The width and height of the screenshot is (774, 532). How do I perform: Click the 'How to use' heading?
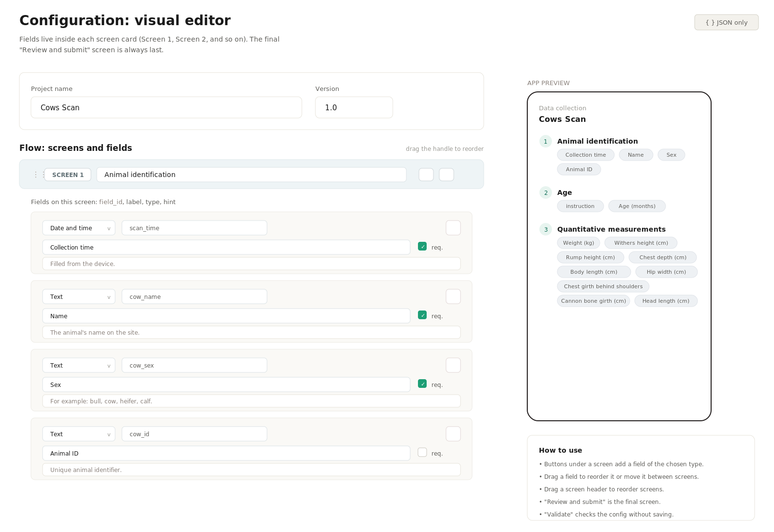[x=561, y=450]
